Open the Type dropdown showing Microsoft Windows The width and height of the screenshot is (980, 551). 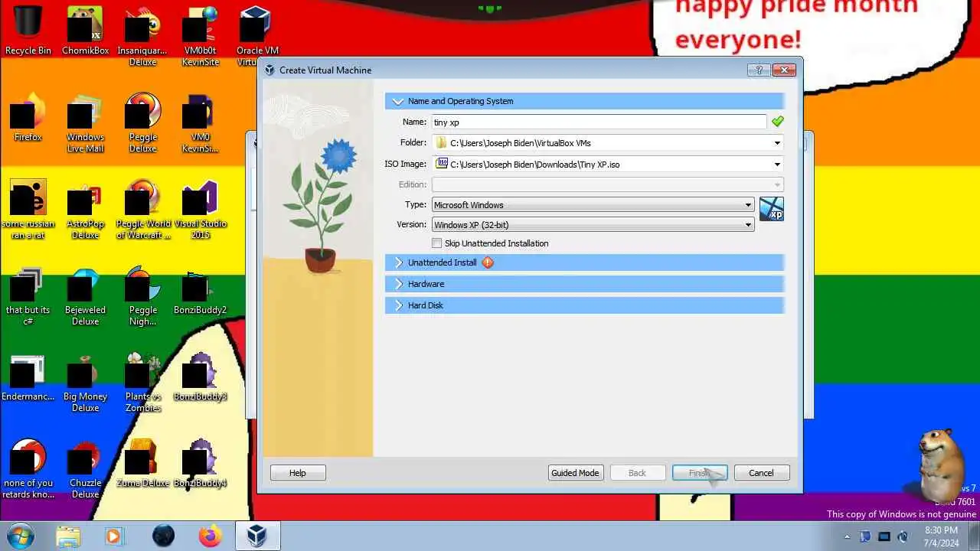(x=593, y=205)
